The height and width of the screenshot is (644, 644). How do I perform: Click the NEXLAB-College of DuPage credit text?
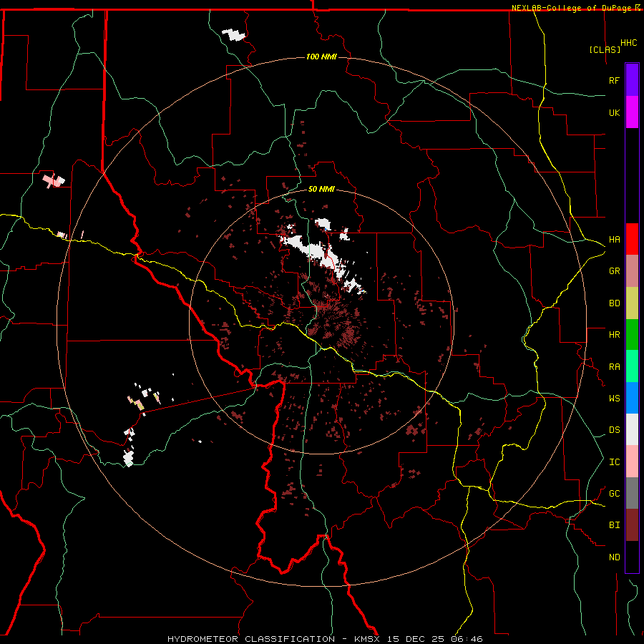tap(571, 8)
